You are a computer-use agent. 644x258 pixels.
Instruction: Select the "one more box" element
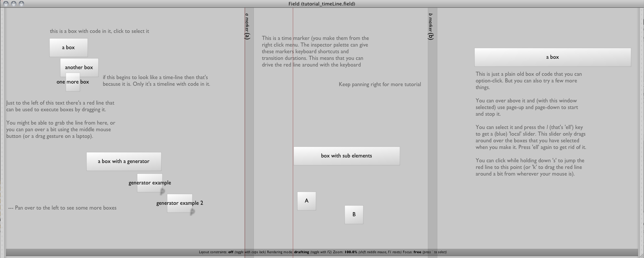tap(73, 82)
